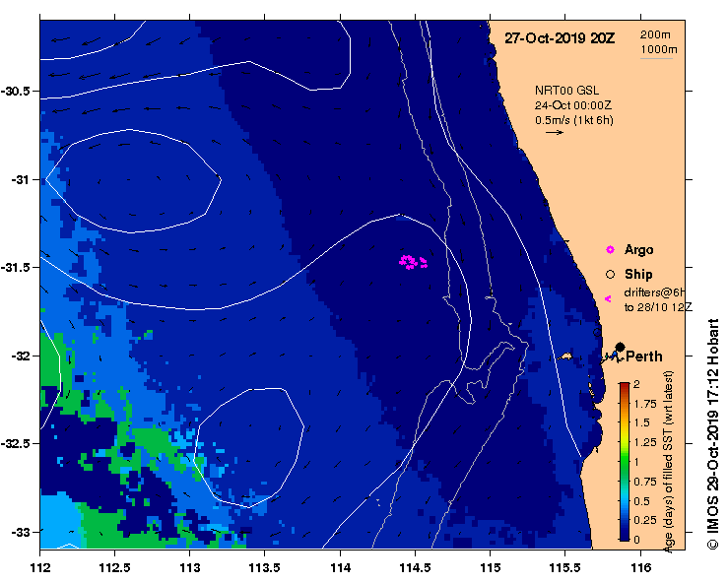The image size is (728, 583).
Task: Click the 24-Oct 00:00Z timestamp text
Action: (573, 105)
